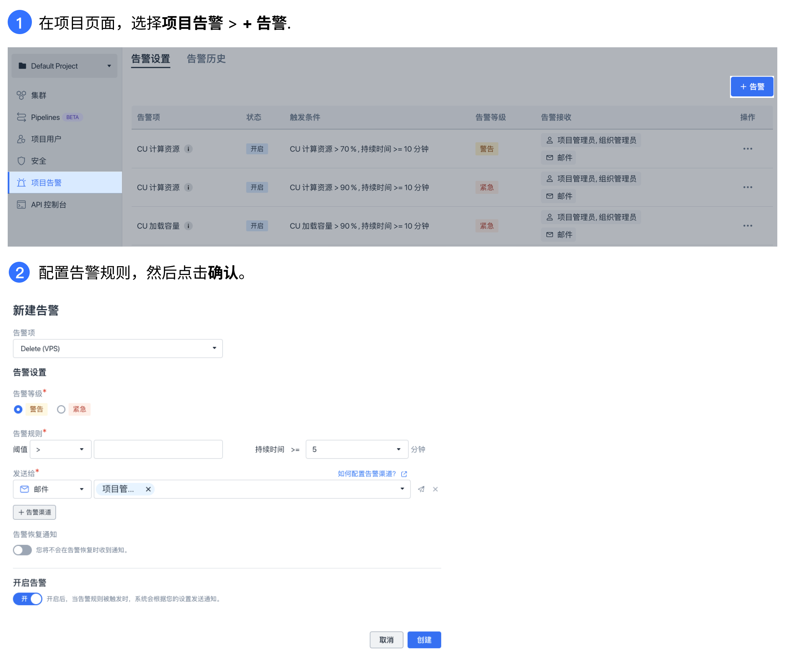
Task: Switch to the 告警历史 tab
Action: [x=206, y=59]
